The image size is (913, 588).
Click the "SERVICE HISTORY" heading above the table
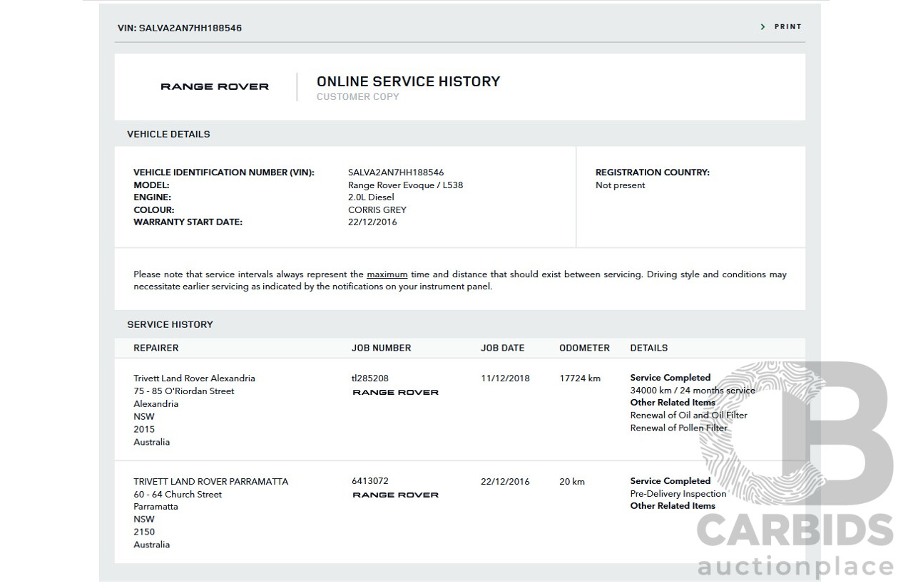tap(170, 325)
